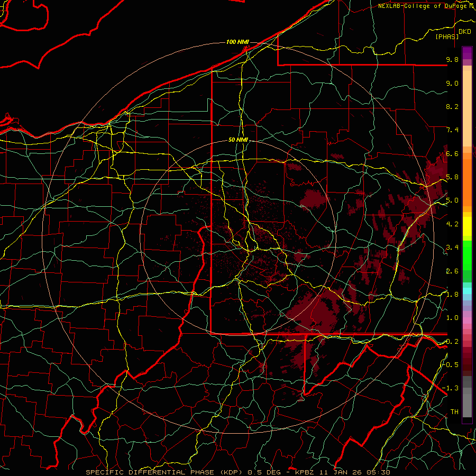Screen dimensions: 476x476
Task: Click the -1.3 scale value
Action: tap(451, 388)
